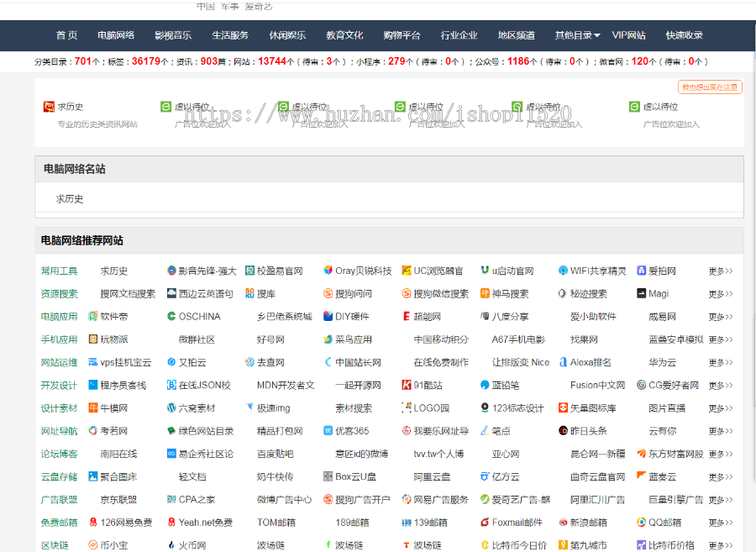This screenshot has height=552, width=756.
Task: Open the 影视音乐 nav menu
Action: [x=173, y=35]
